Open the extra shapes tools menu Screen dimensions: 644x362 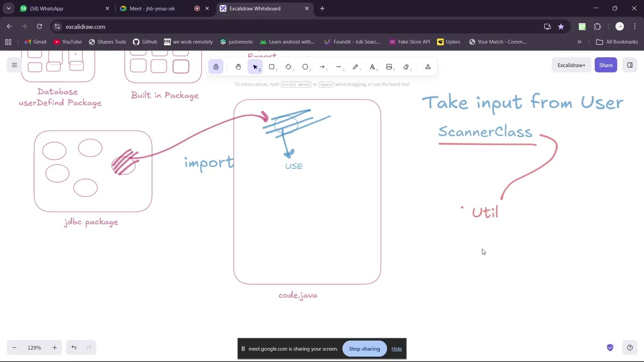click(x=428, y=67)
